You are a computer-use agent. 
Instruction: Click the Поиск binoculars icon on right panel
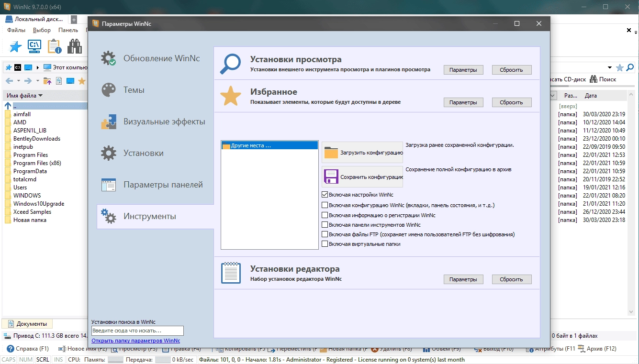tap(594, 79)
